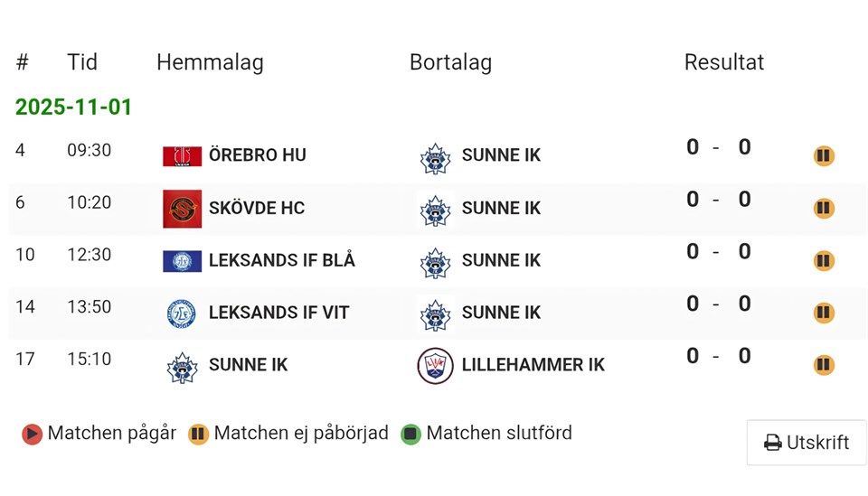Click pause status icon for match 6
Screen dimensions: 868x496
pyautogui.click(x=823, y=209)
